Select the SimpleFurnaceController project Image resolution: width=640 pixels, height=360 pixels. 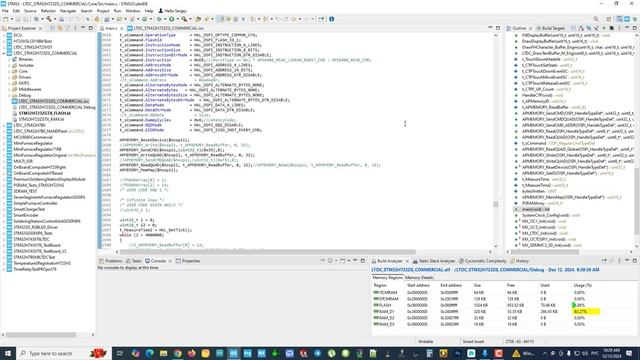[36, 203]
